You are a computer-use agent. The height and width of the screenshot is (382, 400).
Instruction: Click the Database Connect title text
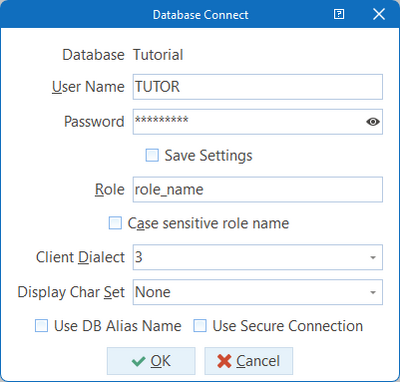coord(201,15)
